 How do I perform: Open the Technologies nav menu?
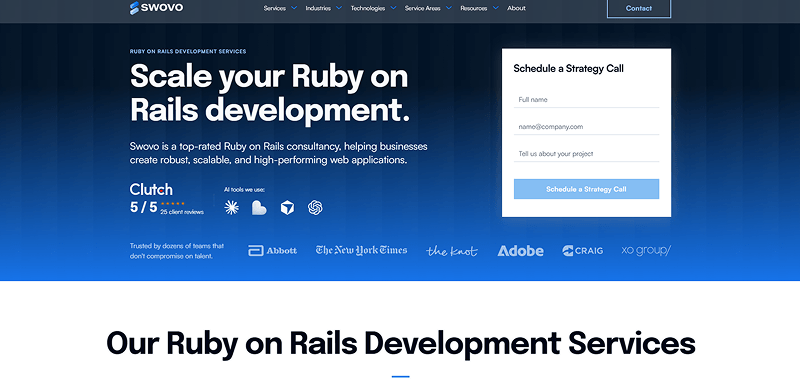[x=368, y=8]
